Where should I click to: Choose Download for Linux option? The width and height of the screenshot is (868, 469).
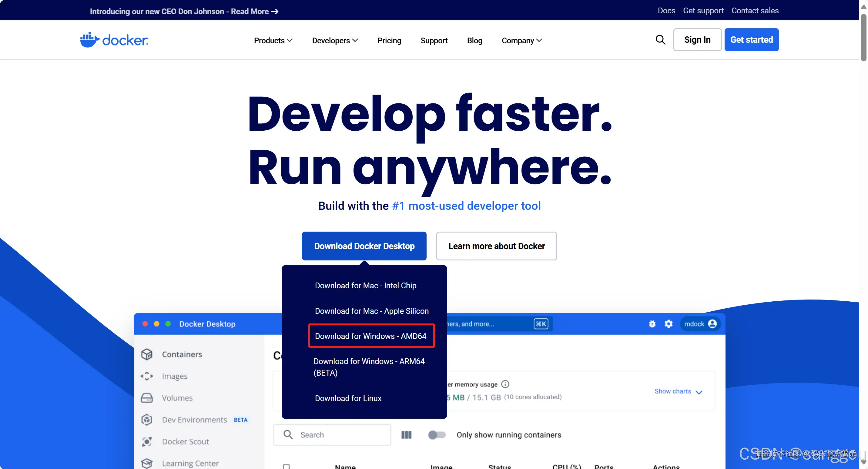(x=348, y=398)
